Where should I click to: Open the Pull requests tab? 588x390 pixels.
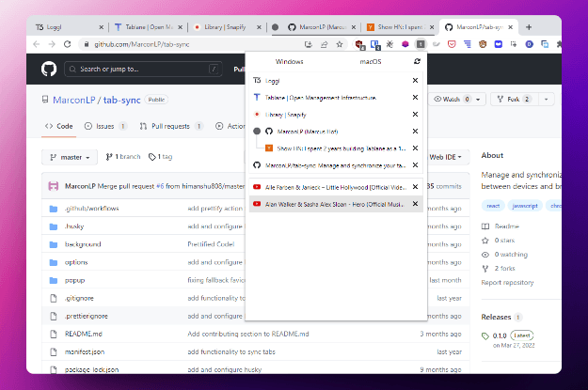pyautogui.click(x=171, y=126)
